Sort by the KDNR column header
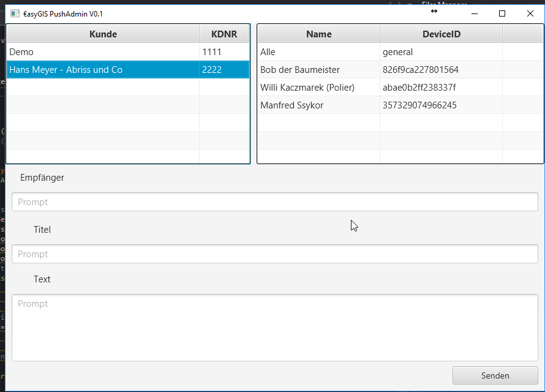This screenshot has width=545, height=392. pos(224,34)
